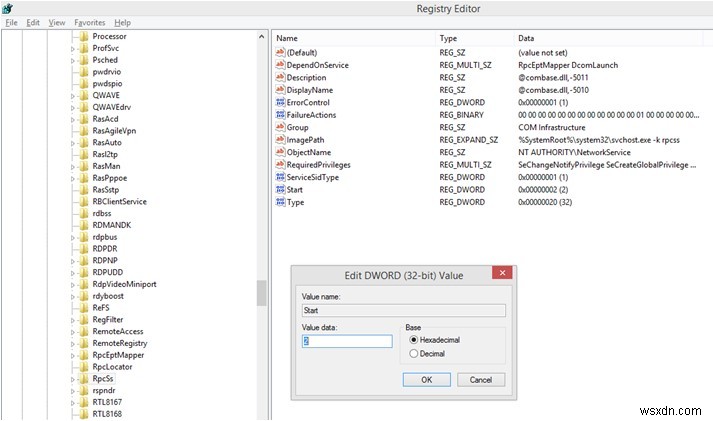
Task: Expand the Psched tree node
Action: click(x=73, y=60)
